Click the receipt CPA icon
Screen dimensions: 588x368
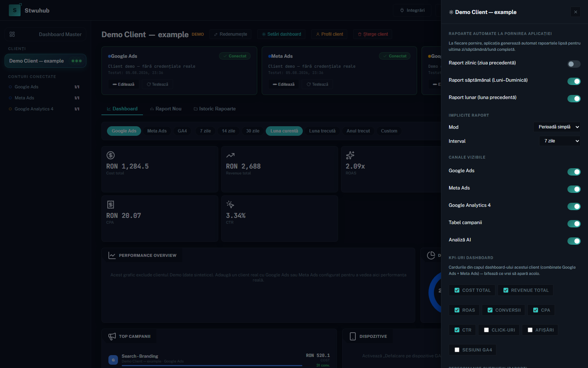[111, 205]
